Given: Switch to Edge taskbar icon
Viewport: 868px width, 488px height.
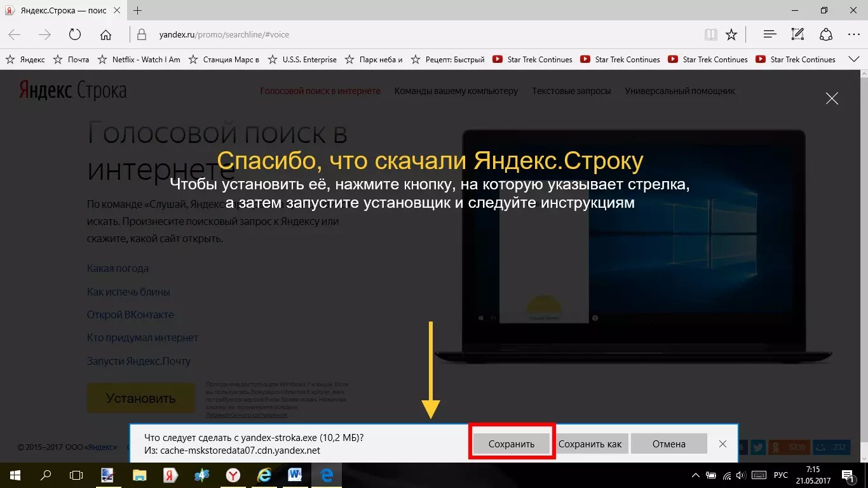Looking at the screenshot, I should pyautogui.click(x=327, y=475).
